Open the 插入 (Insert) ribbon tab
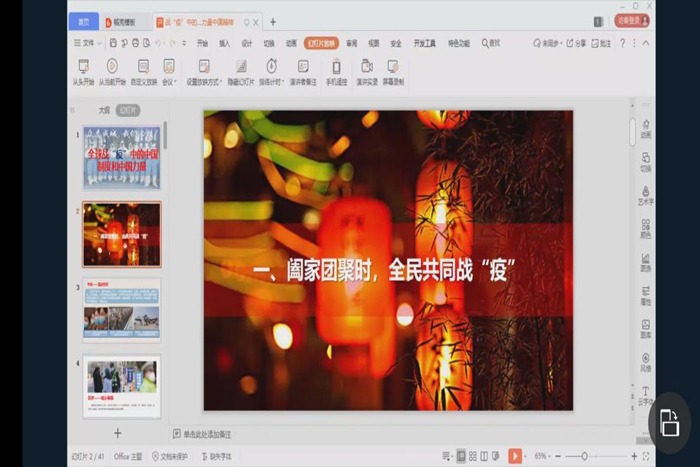Screen dimensions: 700x467 [224, 43]
